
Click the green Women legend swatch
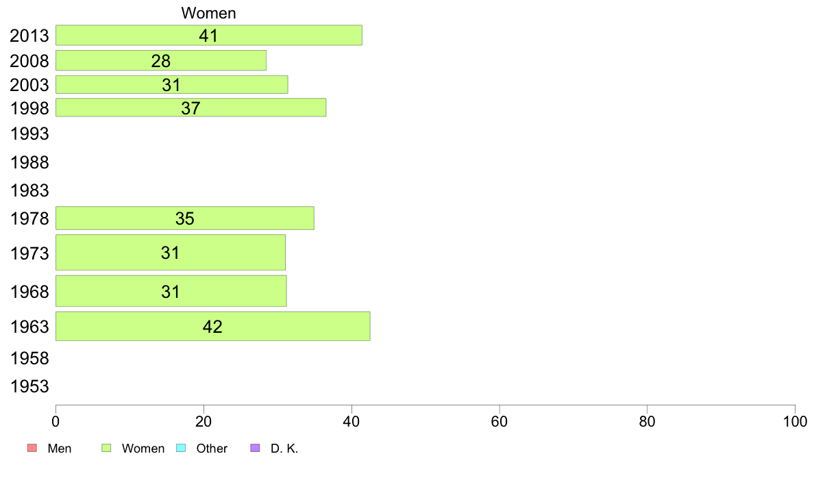106,448
